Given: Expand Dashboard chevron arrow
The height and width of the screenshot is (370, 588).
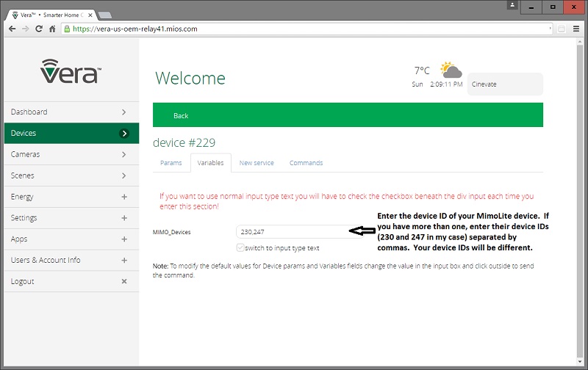Looking at the screenshot, I should [123, 112].
